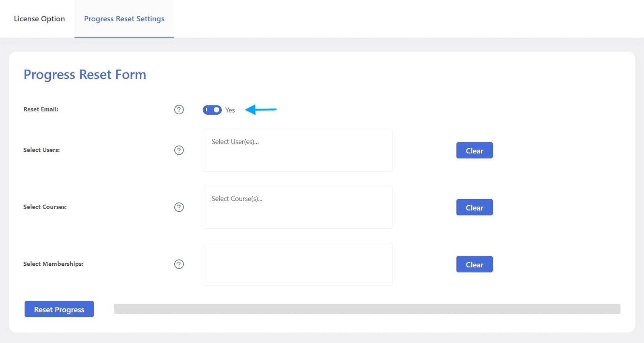644x343 pixels.
Task: Open the Select User(es) field
Action: tap(297, 150)
